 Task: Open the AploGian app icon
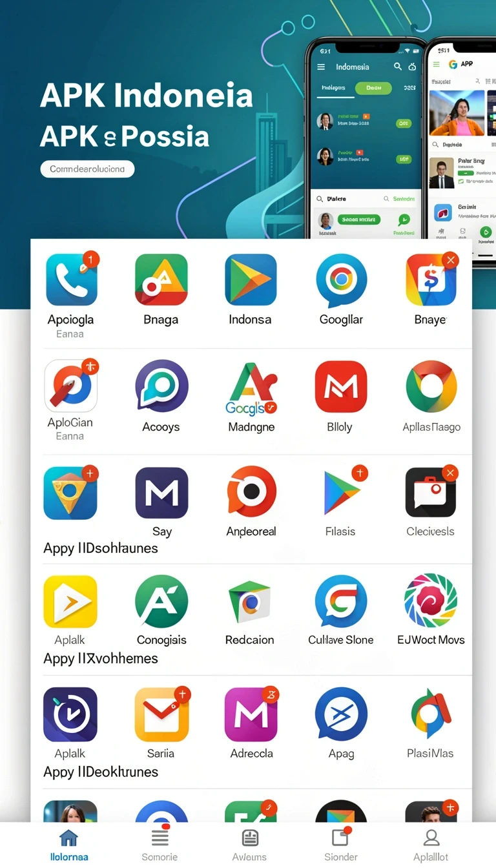click(70, 386)
